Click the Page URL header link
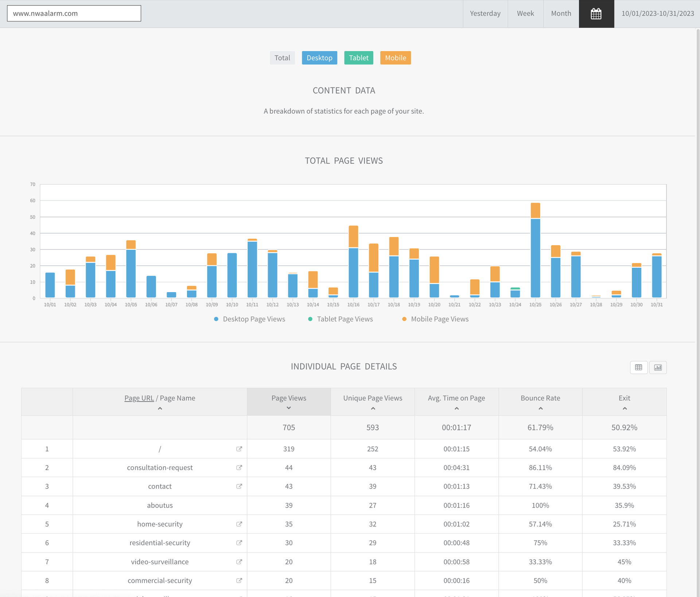 pyautogui.click(x=139, y=398)
